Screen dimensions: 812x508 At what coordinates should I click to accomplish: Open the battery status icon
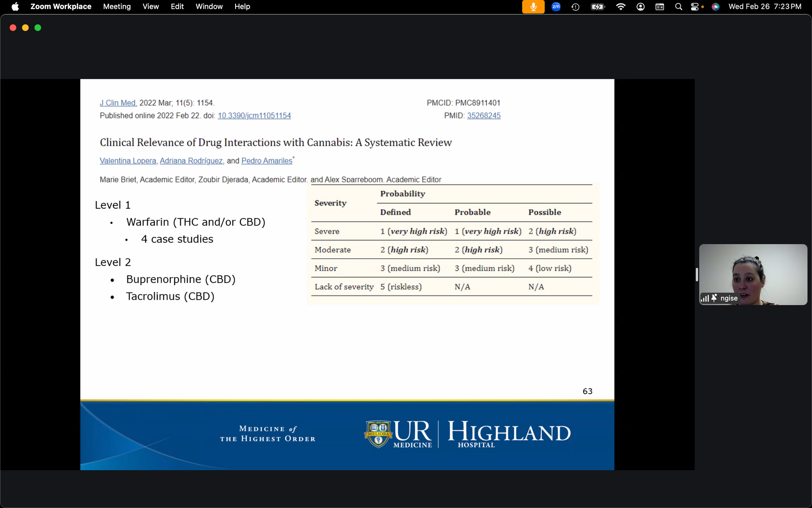[x=598, y=7]
